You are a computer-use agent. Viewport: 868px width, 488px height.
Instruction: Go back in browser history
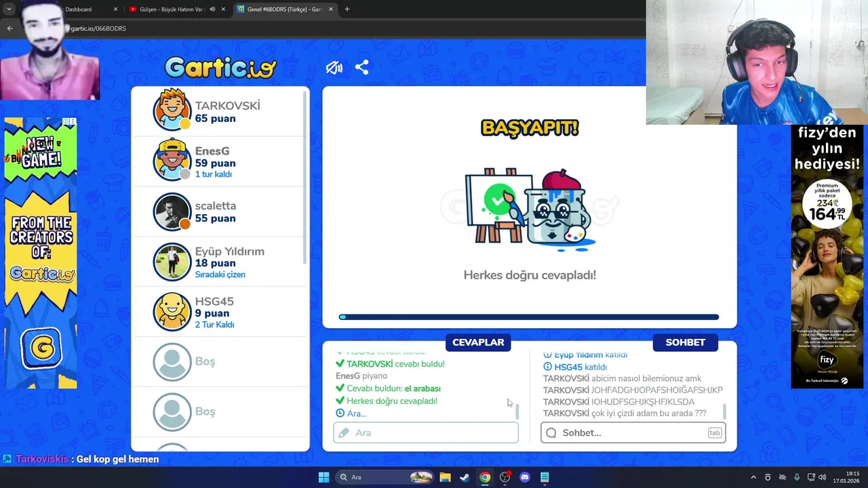click(9, 28)
